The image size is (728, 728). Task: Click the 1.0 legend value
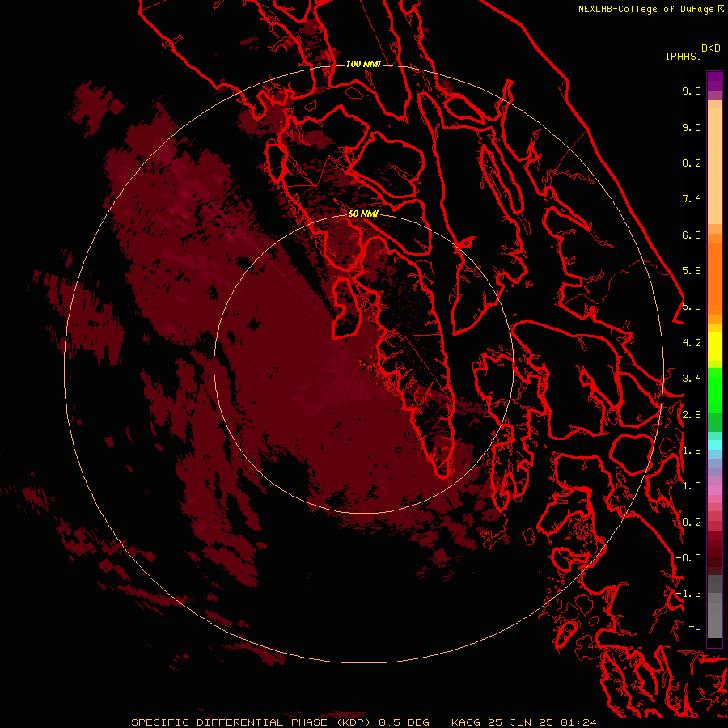pos(692,486)
